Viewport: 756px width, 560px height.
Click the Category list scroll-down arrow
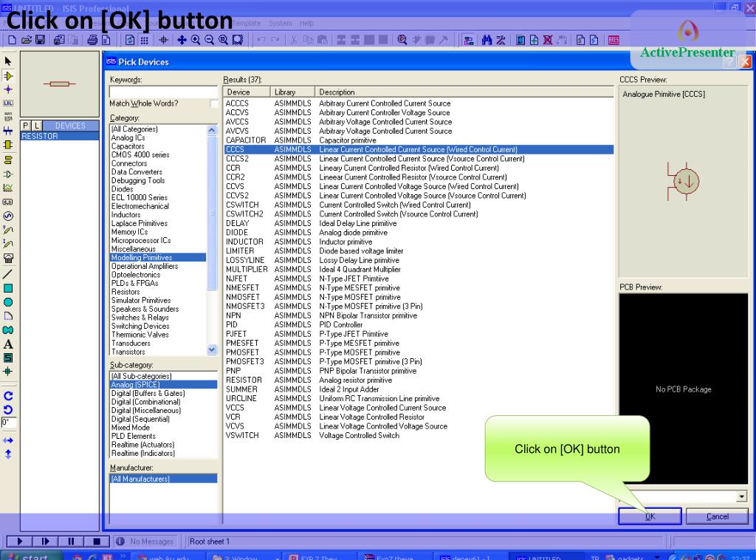click(213, 351)
